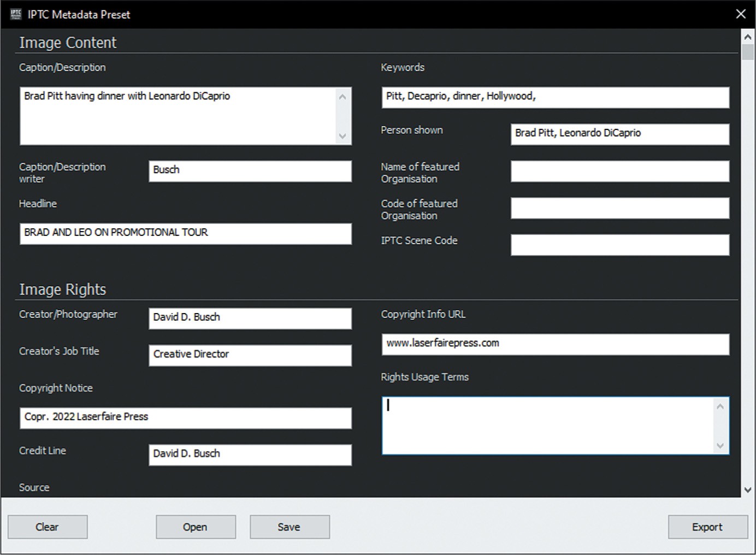Click the IPTC Scene Code label
The height and width of the screenshot is (555, 756).
(419, 240)
